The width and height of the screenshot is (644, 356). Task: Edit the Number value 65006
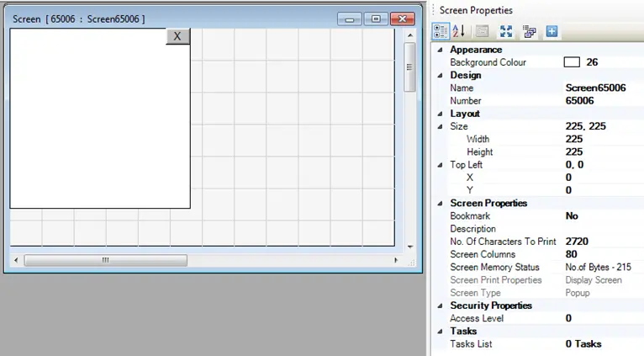tap(579, 101)
